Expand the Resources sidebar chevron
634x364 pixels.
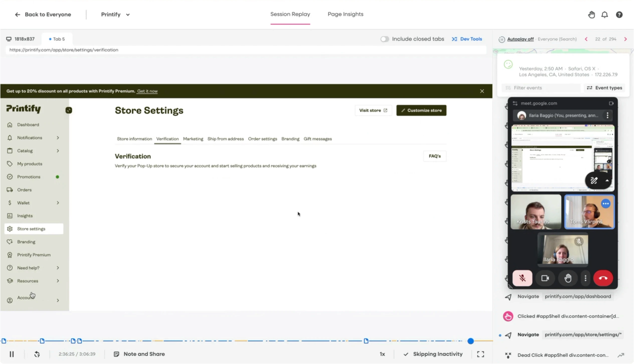58,281
